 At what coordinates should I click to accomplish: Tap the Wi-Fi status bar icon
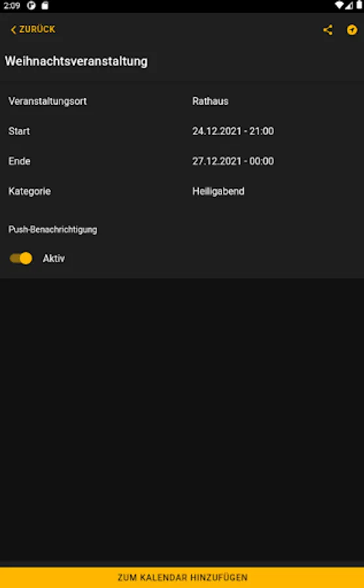339,5
